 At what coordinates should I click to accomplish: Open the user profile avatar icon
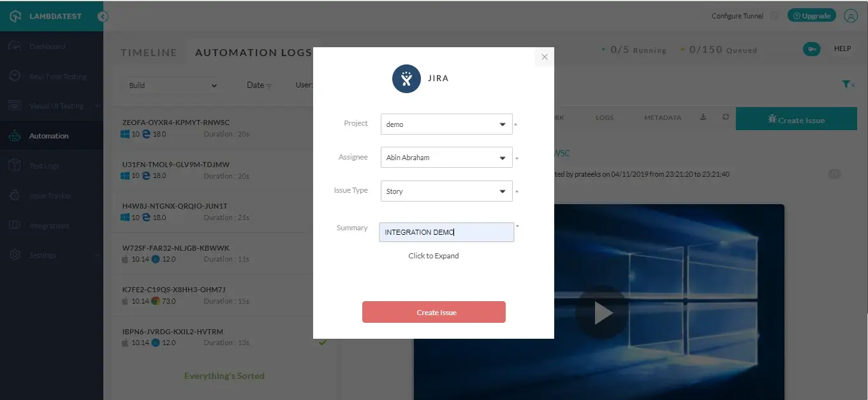click(x=850, y=16)
